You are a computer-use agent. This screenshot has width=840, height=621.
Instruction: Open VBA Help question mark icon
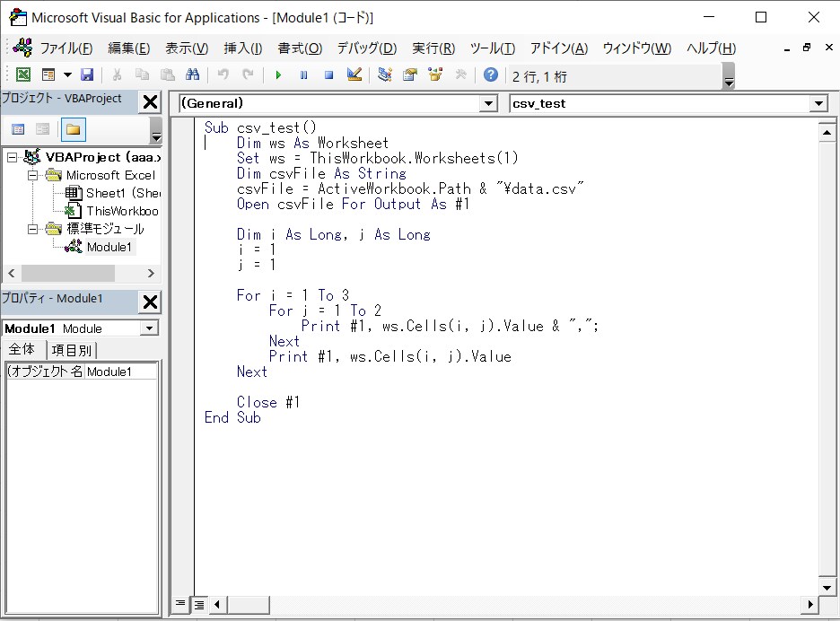click(491, 75)
